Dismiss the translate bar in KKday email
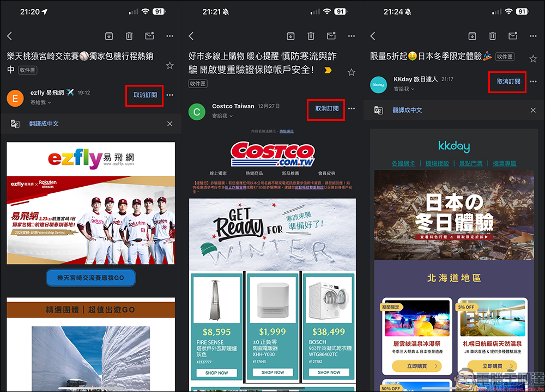Image resolution: width=545 pixels, height=392 pixels. [533, 110]
